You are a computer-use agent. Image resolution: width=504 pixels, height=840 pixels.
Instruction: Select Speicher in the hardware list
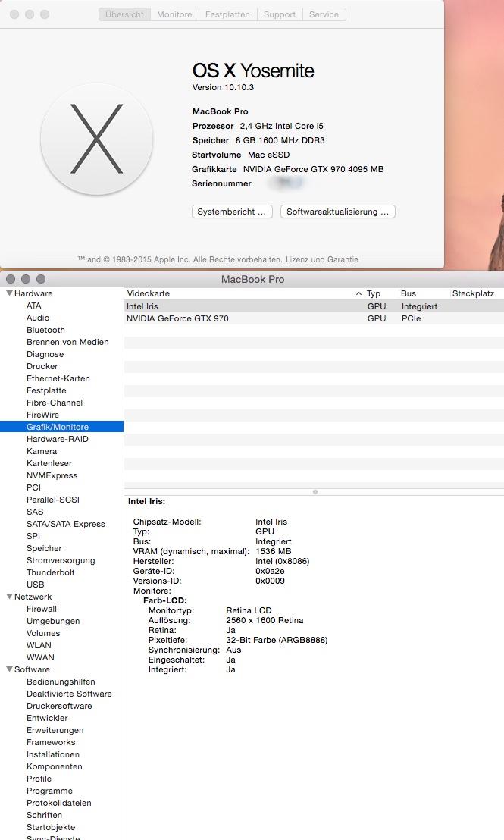point(44,548)
